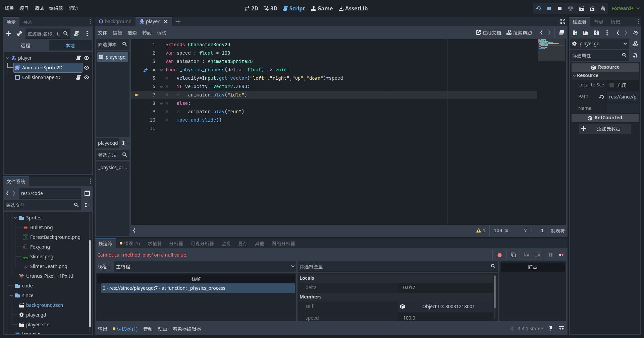
Task: Collapse the Resource section in inspector
Action: [574, 76]
